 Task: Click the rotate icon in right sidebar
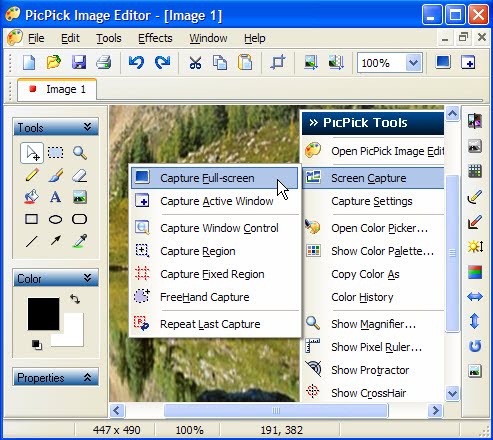(x=475, y=346)
